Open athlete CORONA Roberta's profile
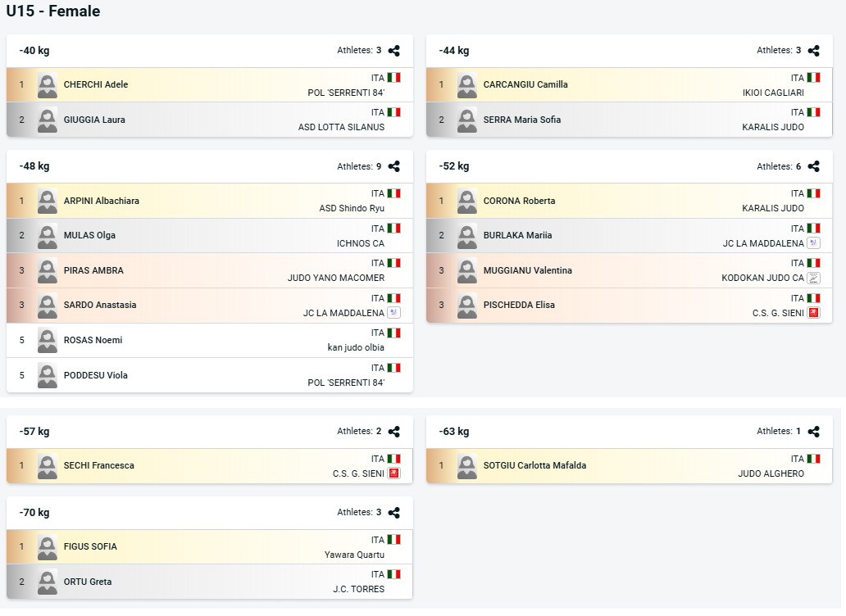 pos(519,201)
